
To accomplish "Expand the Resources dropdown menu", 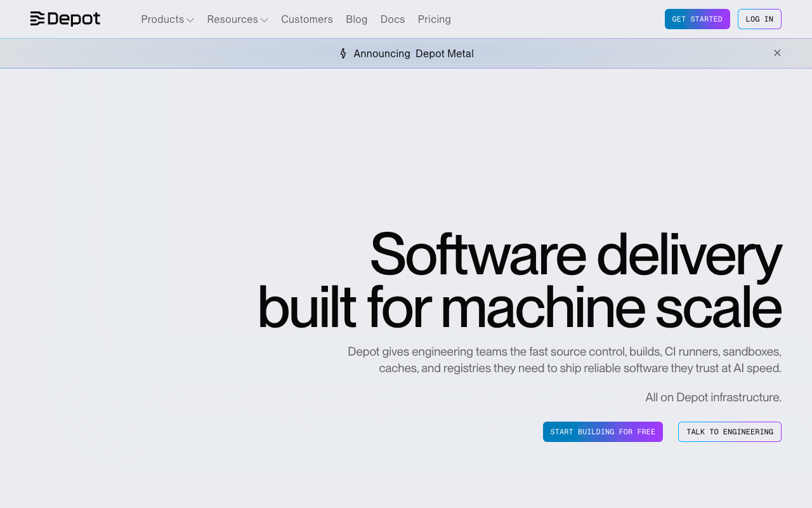I will click(x=237, y=19).
